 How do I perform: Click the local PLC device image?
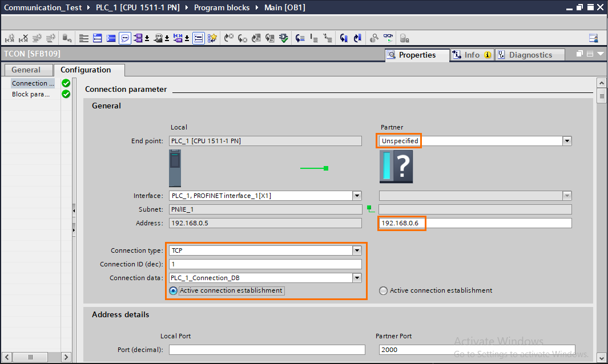tap(175, 168)
